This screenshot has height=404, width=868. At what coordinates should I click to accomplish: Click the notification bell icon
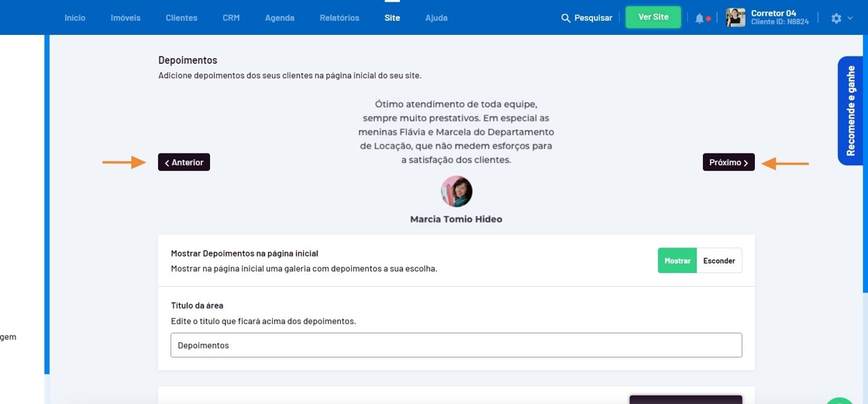tap(700, 18)
